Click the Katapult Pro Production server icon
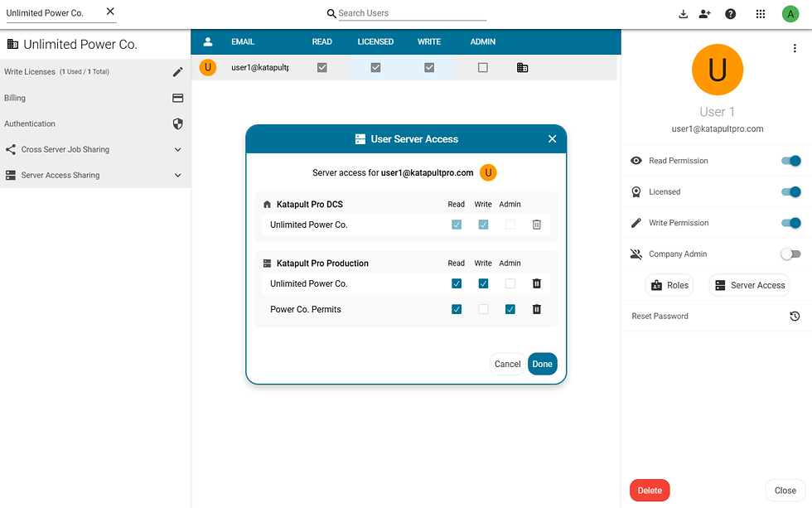 tap(267, 264)
